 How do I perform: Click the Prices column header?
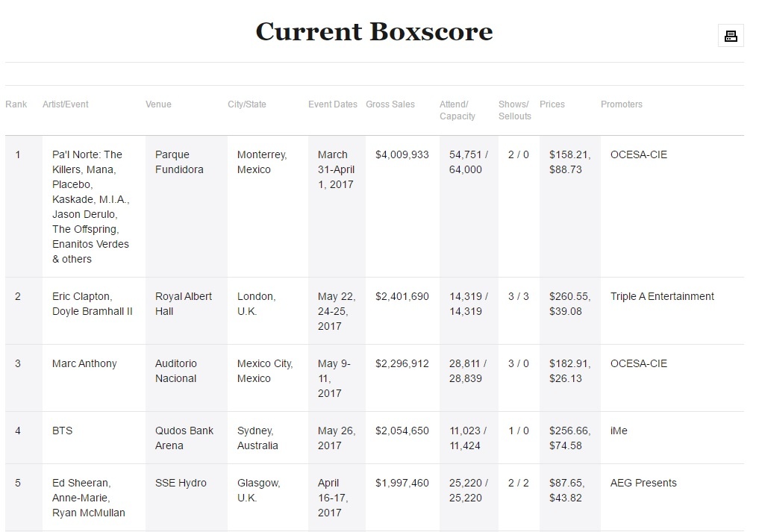click(x=552, y=104)
